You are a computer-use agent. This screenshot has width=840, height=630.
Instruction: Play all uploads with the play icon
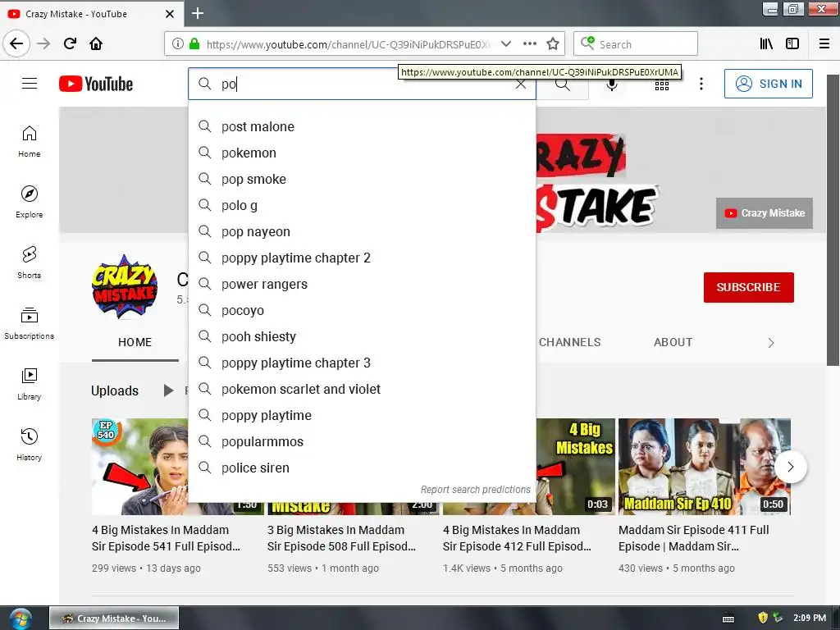point(168,390)
